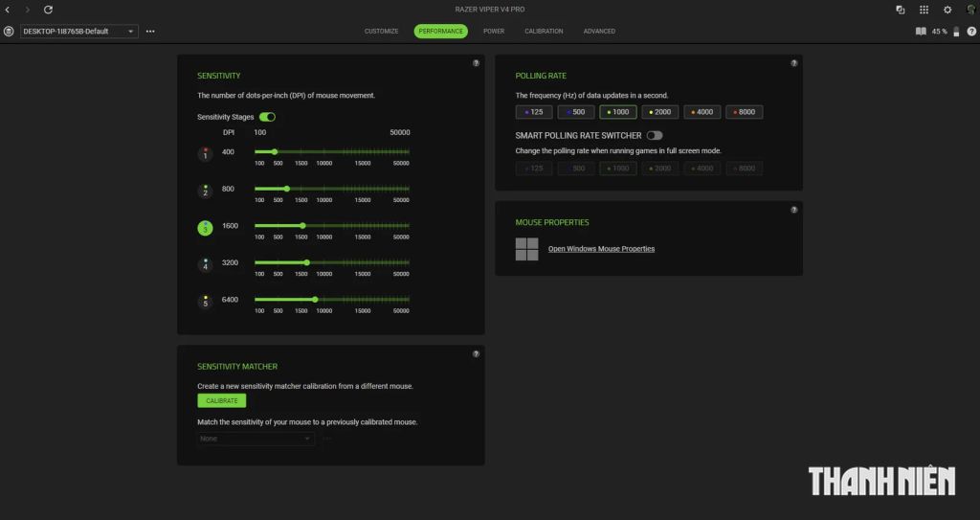Click the Windows logo in Mouse Properties

click(x=526, y=249)
